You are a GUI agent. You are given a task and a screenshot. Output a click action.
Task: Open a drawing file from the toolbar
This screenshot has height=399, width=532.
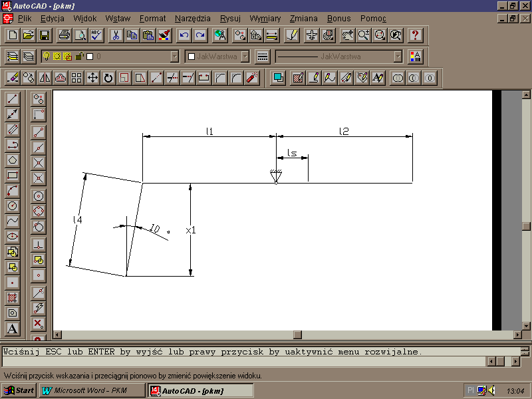29,35
